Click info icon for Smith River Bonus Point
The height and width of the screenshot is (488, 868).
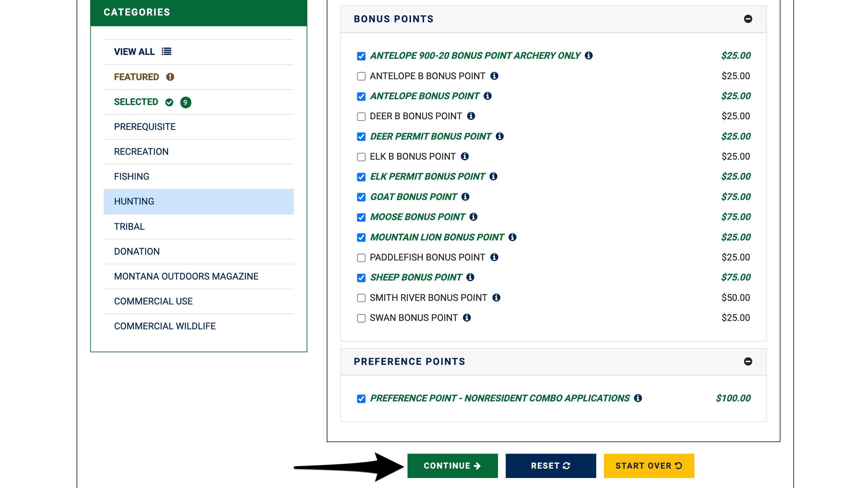coord(497,297)
